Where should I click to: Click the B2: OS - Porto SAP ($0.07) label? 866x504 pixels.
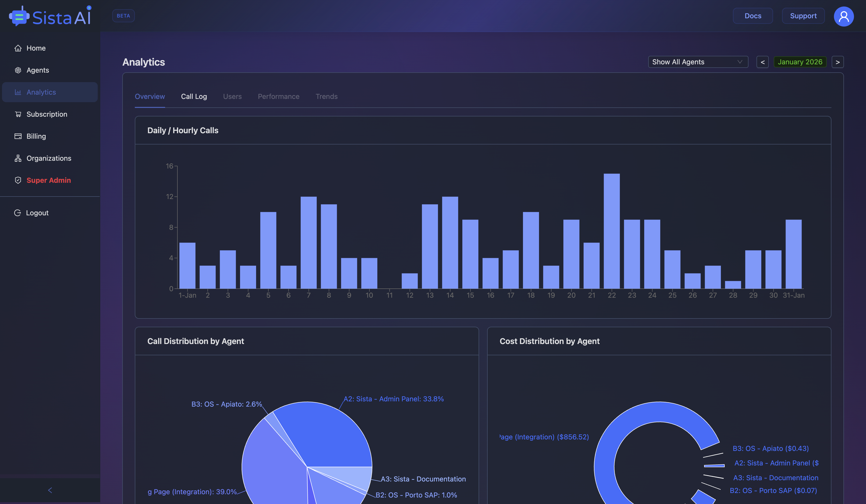pyautogui.click(x=773, y=491)
